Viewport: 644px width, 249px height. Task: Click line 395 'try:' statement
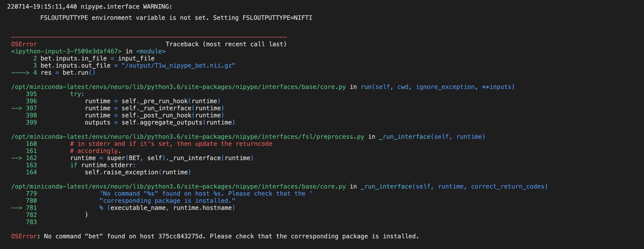click(x=77, y=94)
